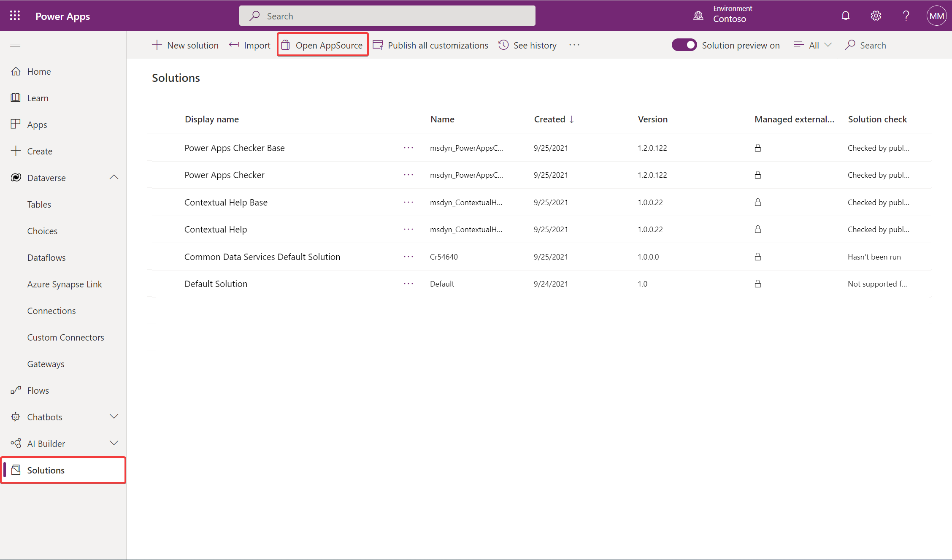Click the more options menu for Default Solution
The image size is (952, 560).
click(x=408, y=283)
